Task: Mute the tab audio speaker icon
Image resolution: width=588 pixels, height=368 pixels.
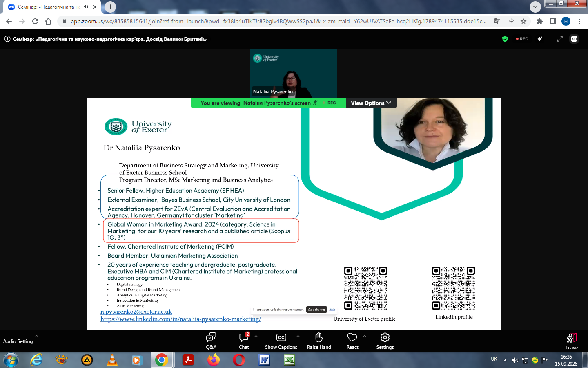Action: coord(86,7)
